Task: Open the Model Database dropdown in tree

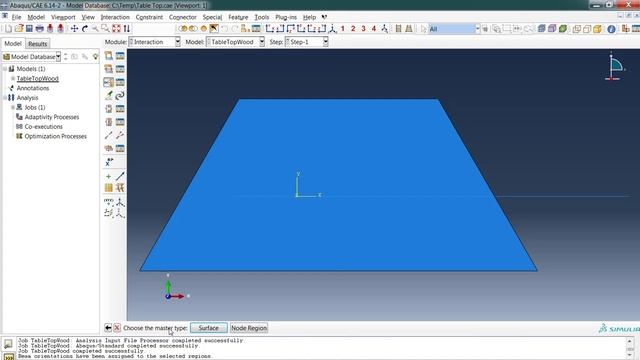Action: (x=31, y=57)
